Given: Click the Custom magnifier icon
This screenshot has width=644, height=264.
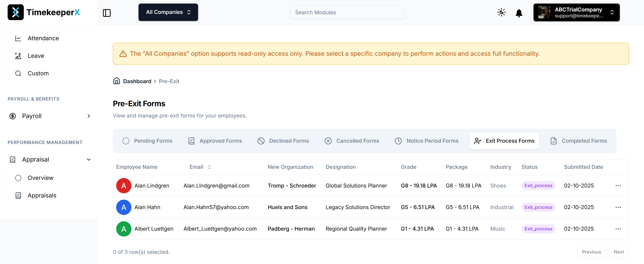Looking at the screenshot, I should tap(18, 73).
